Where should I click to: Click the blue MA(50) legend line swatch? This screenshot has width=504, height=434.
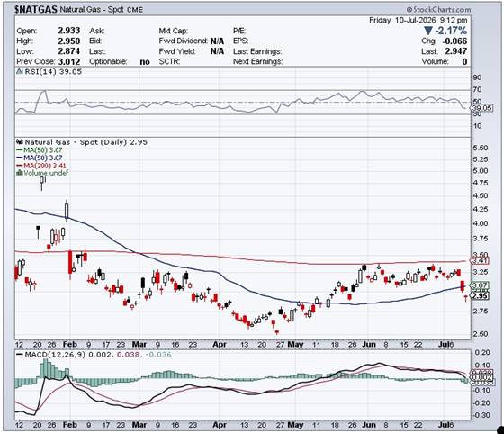pyautogui.click(x=20, y=158)
